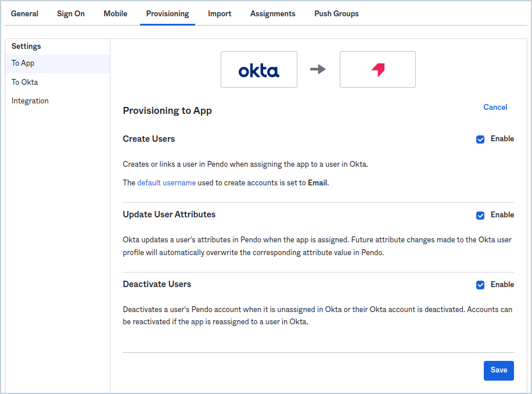The image size is (532, 394).
Task: Click the Settings sidebar heading
Action: point(26,46)
